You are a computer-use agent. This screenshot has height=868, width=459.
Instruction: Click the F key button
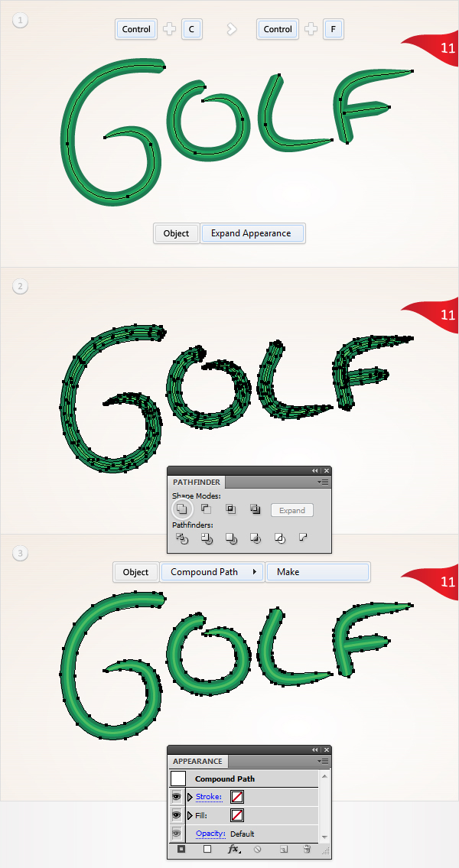point(334,29)
